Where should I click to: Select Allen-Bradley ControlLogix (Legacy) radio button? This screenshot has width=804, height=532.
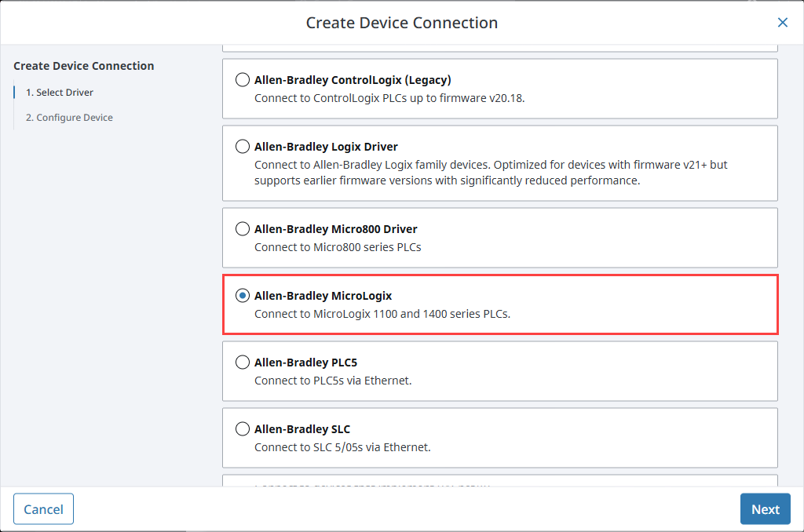click(x=243, y=80)
